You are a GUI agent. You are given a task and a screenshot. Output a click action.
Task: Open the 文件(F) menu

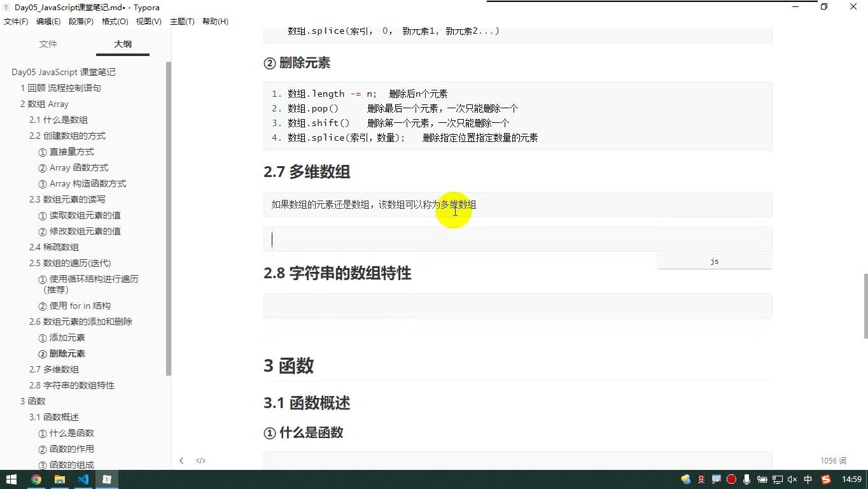16,22
